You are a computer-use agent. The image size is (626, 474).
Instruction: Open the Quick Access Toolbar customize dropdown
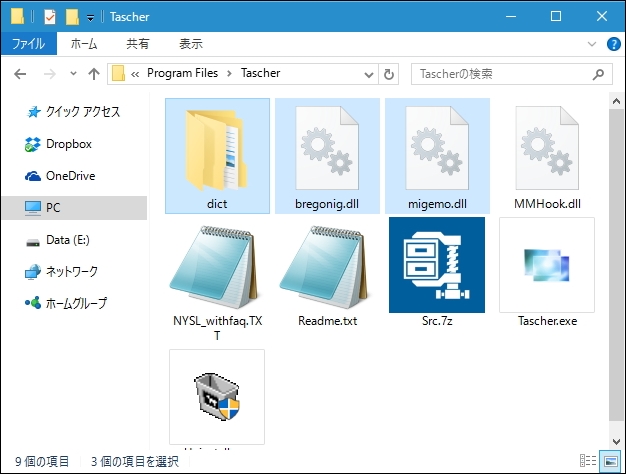pyautogui.click(x=91, y=18)
